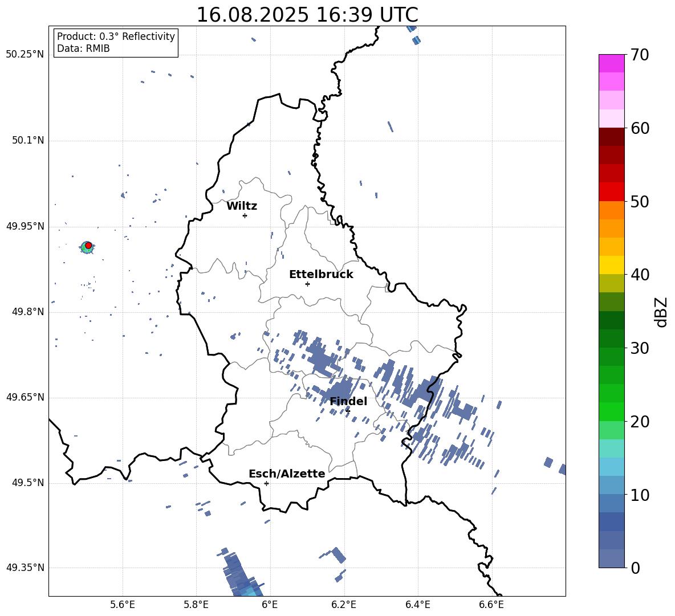675x616 pixels.
Task: Click the 49.95°N latitude label
Action: pos(25,226)
